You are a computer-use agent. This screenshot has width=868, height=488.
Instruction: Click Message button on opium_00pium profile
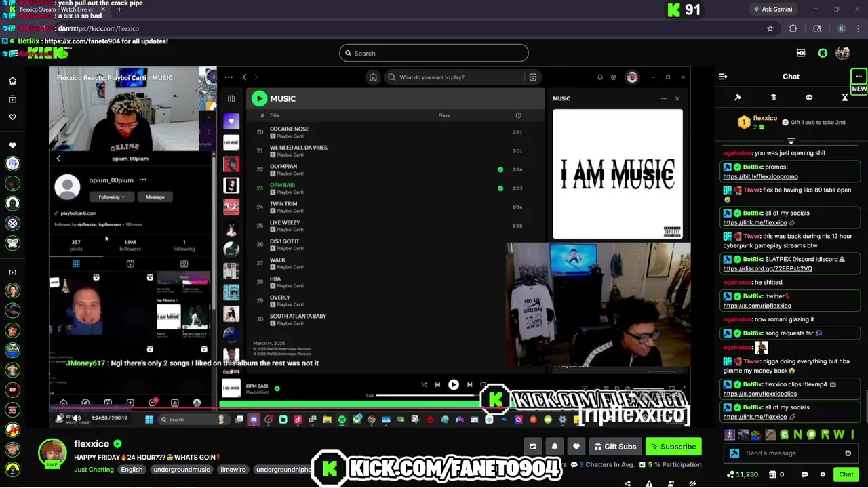(x=155, y=197)
